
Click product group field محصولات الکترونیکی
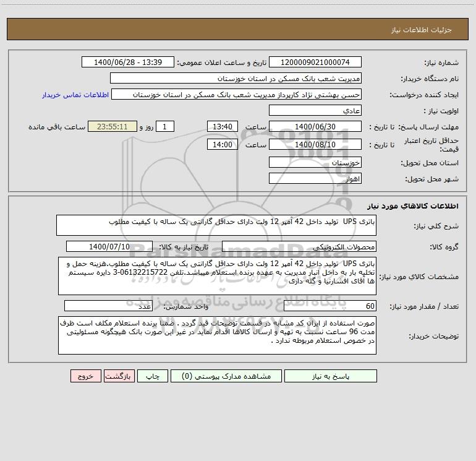[x=299, y=246]
